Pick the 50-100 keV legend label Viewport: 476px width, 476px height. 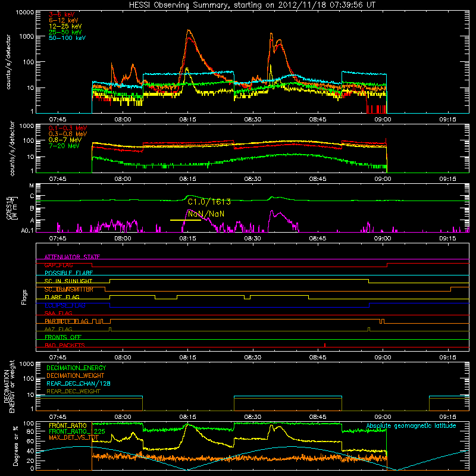click(x=67, y=38)
